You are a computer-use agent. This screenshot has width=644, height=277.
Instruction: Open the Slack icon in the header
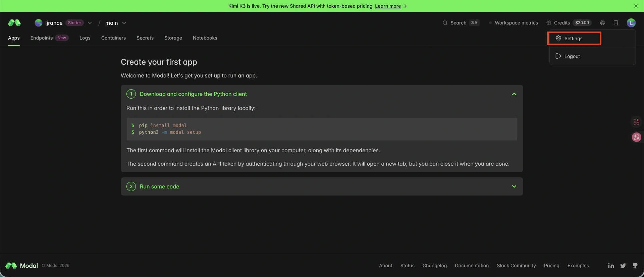point(602,23)
